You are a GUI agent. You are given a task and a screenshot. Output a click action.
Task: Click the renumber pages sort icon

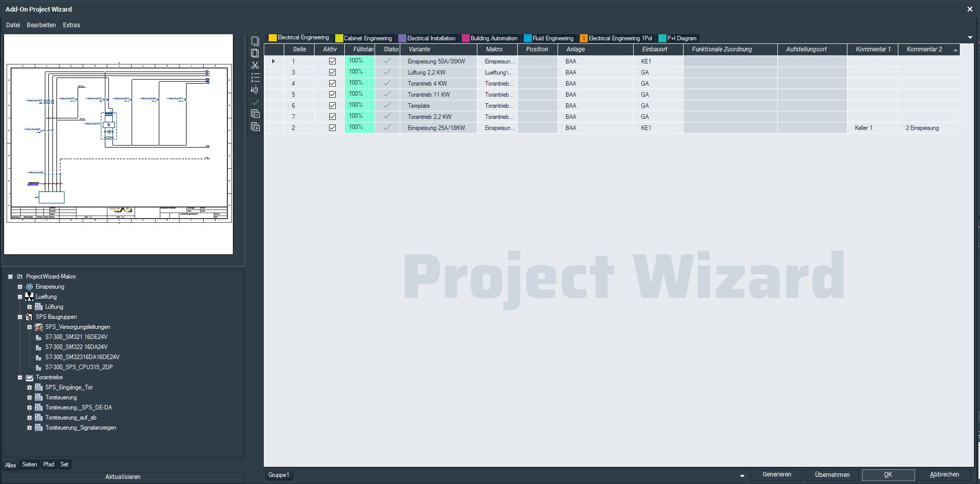[255, 90]
